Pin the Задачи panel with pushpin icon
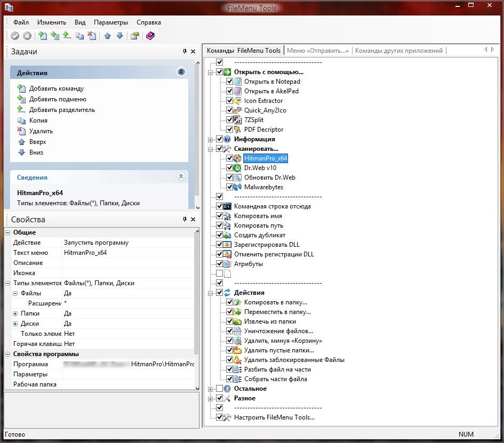Image resolution: width=504 pixels, height=443 pixels. (185, 51)
